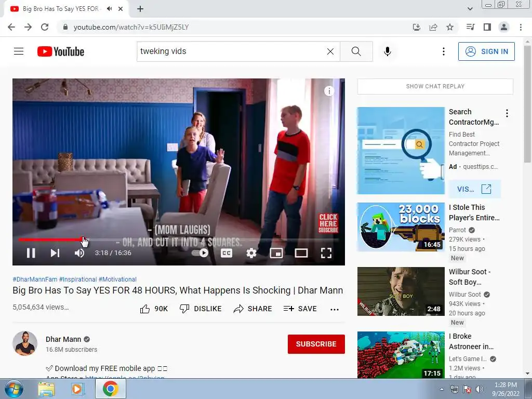532x399 pixels.
Task: Click the ad's VIS... visit button
Action: pyautogui.click(x=474, y=189)
